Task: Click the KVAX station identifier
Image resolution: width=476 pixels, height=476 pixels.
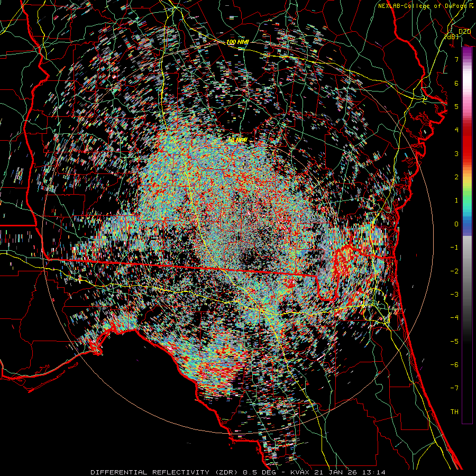Action: coord(300,472)
